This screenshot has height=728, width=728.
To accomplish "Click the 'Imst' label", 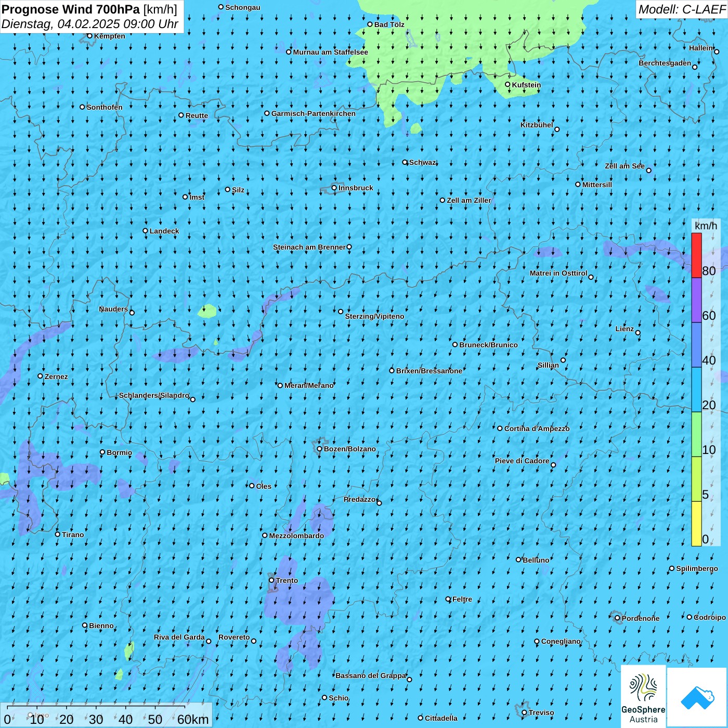I will point(197,197).
